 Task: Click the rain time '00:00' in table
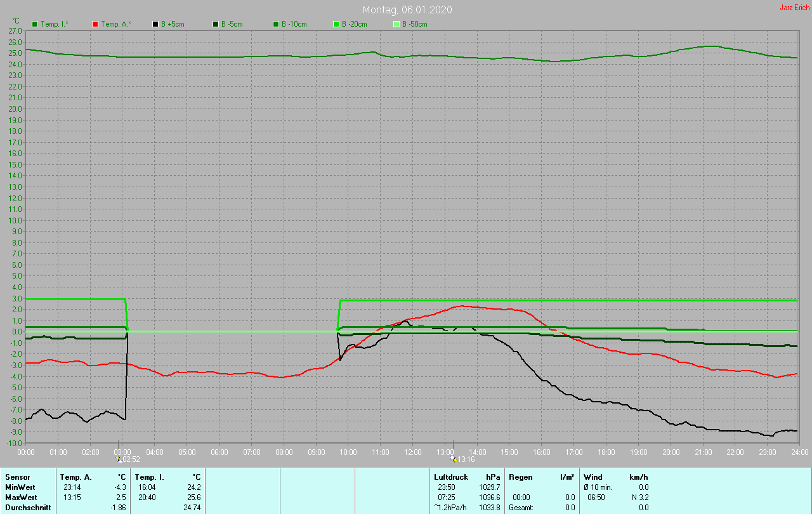[x=521, y=497]
